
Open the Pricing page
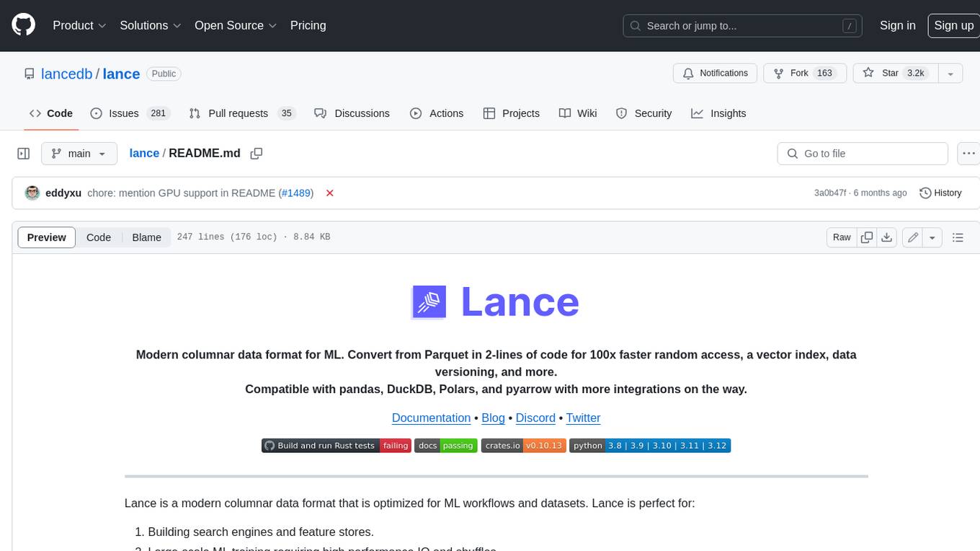click(308, 25)
